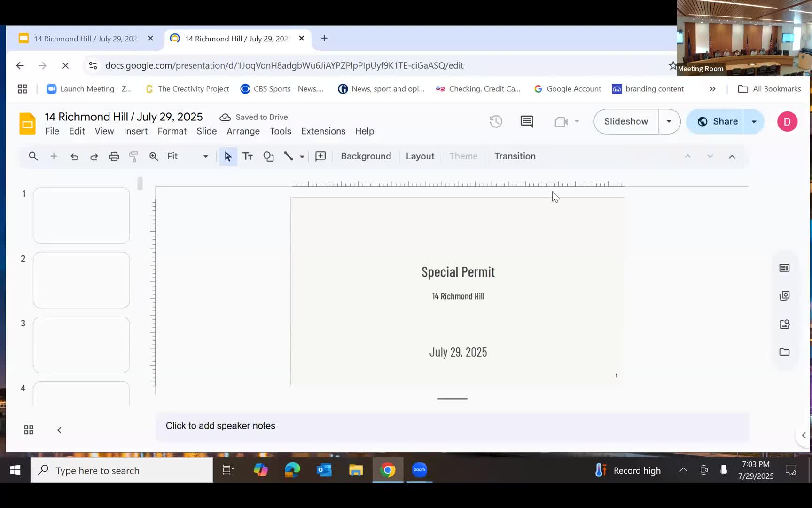The image size is (812, 508).
Task: Open a new browser tab
Action: (324, 39)
